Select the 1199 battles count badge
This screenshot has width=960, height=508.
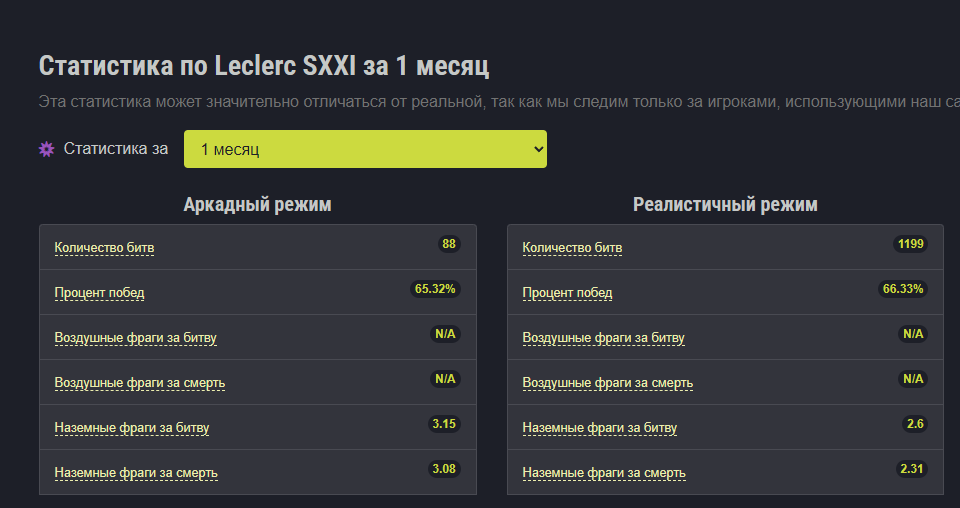click(911, 244)
